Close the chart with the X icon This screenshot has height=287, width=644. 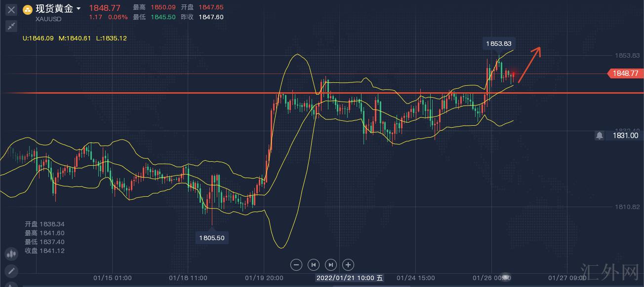tap(11, 9)
